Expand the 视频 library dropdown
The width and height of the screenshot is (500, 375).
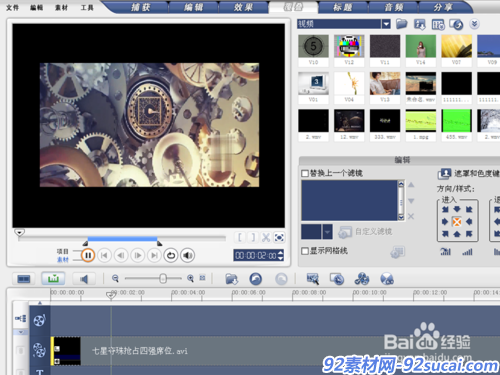386,24
